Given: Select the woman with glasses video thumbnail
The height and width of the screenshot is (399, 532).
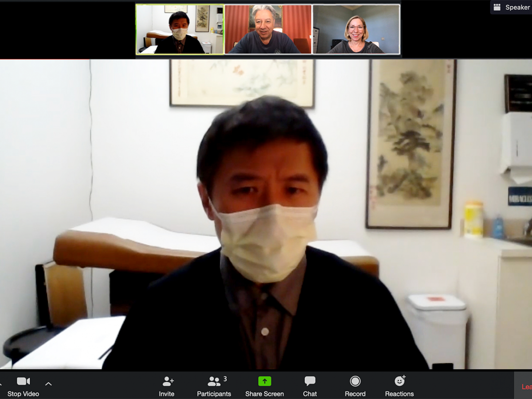Looking at the screenshot, I should (x=356, y=29).
